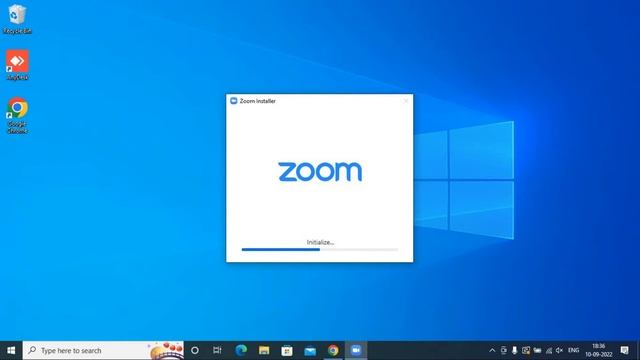Show hidden system tray icons
Screen dimensions: 640x360
coord(492,350)
